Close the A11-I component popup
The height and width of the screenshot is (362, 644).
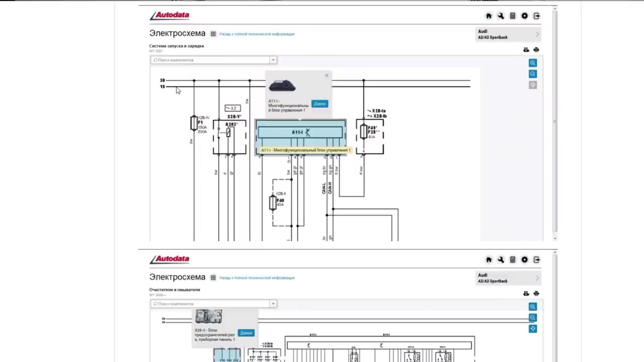pos(327,75)
